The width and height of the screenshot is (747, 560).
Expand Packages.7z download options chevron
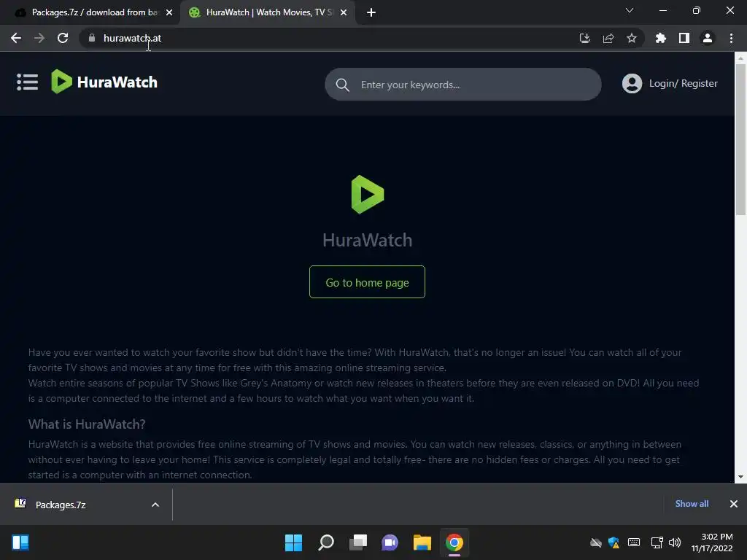pos(155,505)
